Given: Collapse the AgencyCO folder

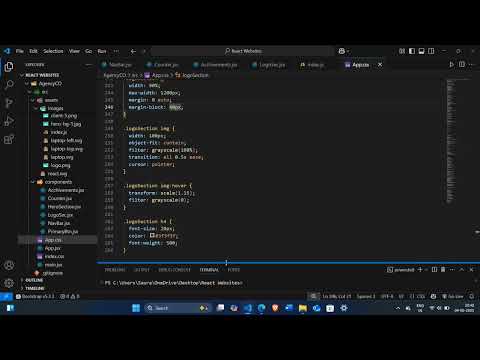Looking at the screenshot, I should [x=26, y=84].
